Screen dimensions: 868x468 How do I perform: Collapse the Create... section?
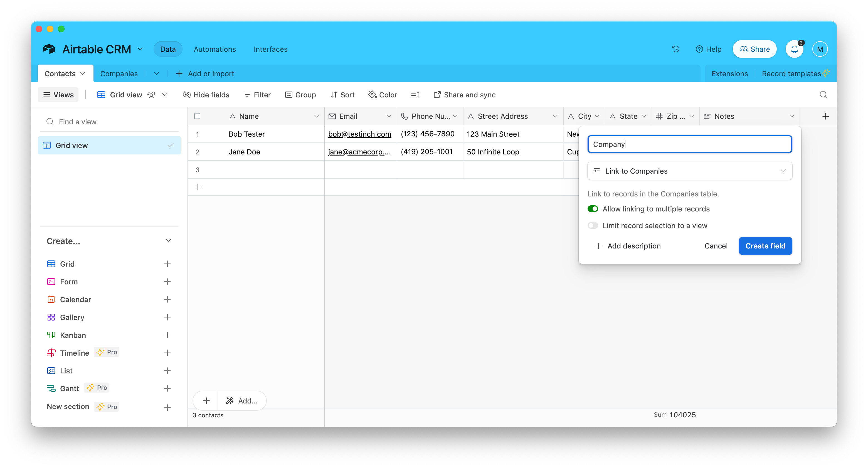tap(169, 241)
